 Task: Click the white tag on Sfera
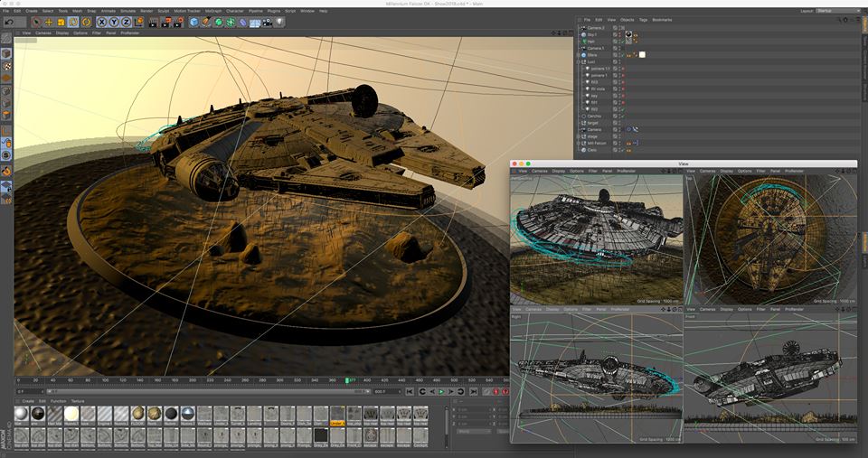coord(642,55)
